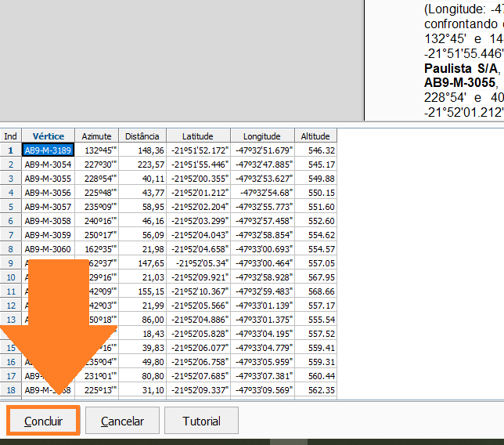Screen dimensions: 504x445
Task: Sort by the Vértice column header
Action: (48, 136)
